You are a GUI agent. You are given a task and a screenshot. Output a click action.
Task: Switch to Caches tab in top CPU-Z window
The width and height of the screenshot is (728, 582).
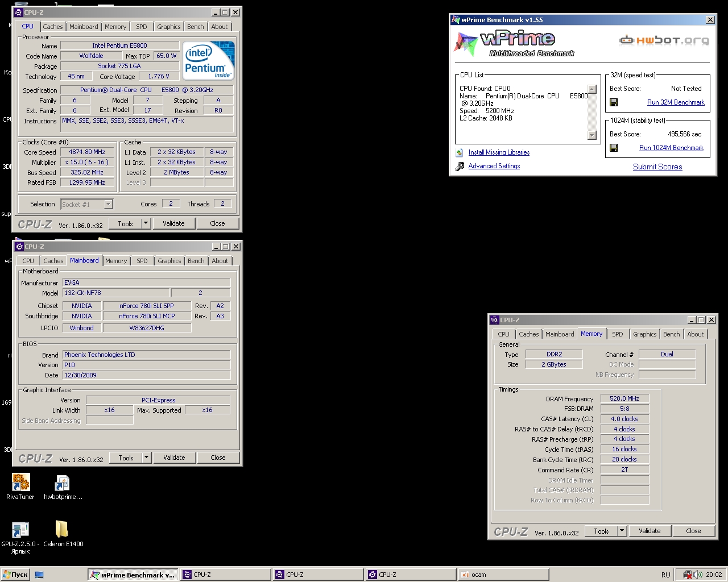point(53,27)
